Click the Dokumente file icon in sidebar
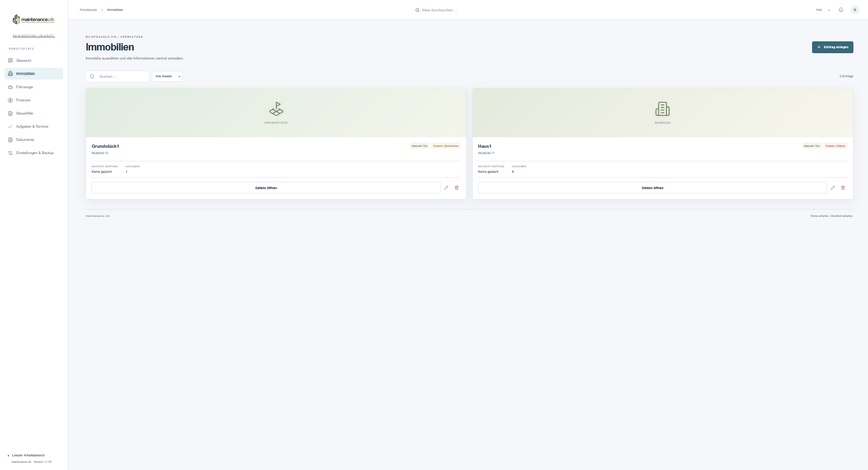868x470 pixels. coord(10,140)
